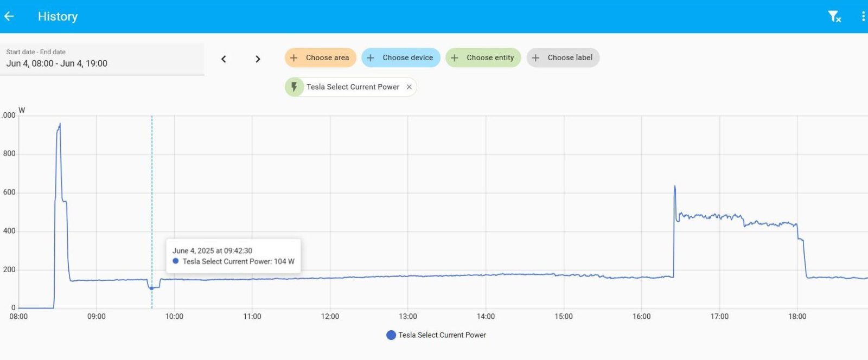Click the 17:00 time axis label

click(719, 317)
